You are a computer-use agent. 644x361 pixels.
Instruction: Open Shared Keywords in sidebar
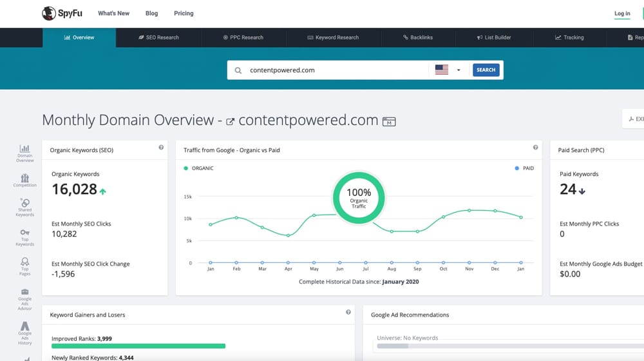[x=24, y=207]
